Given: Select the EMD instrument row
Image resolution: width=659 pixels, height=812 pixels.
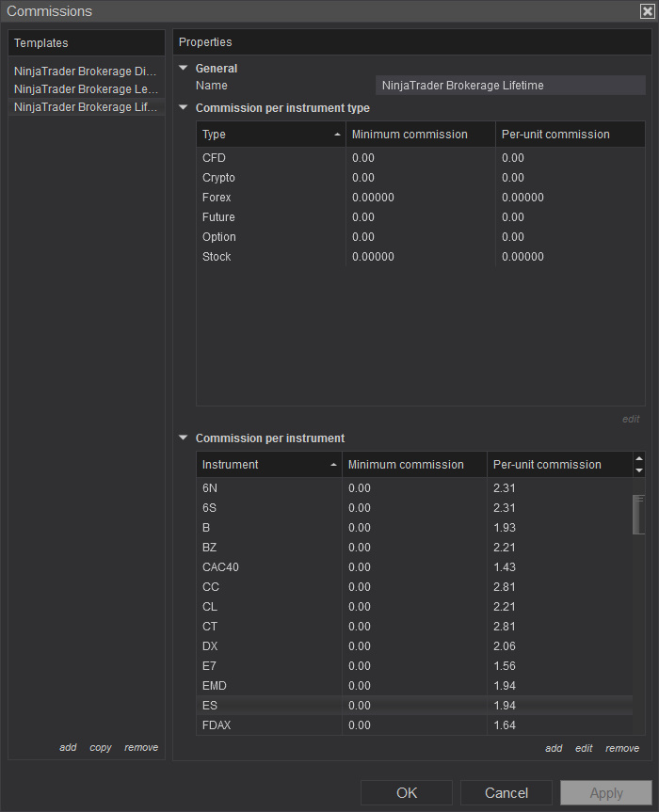Looking at the screenshot, I should point(414,686).
